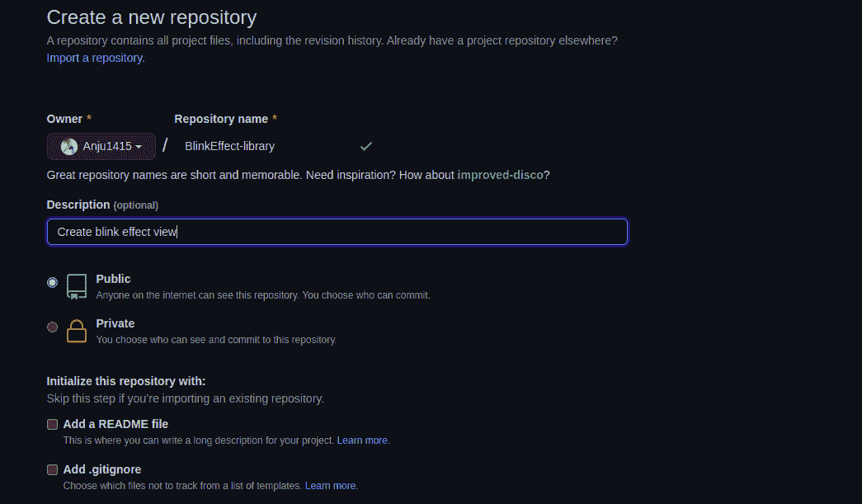Viewport: 862px width, 504px height.
Task: Click the Add a README file label
Action: pos(115,424)
